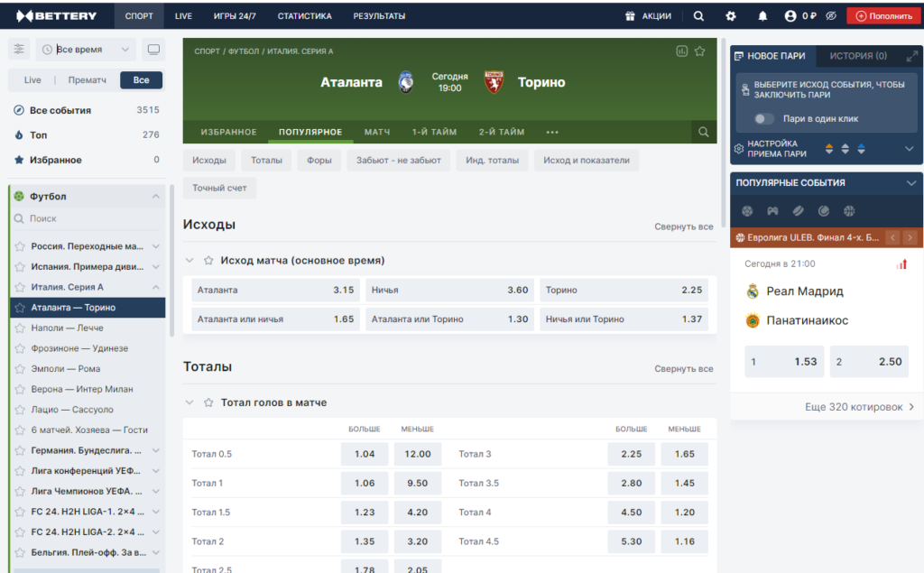This screenshot has width=924, height=573.
Task: Toggle Пари в один клик switch
Action: (x=764, y=118)
